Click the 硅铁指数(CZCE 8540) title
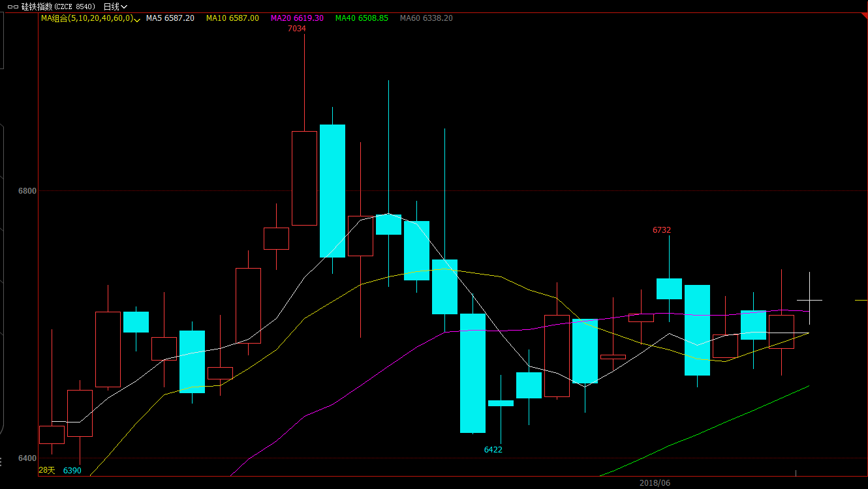 tap(58, 7)
